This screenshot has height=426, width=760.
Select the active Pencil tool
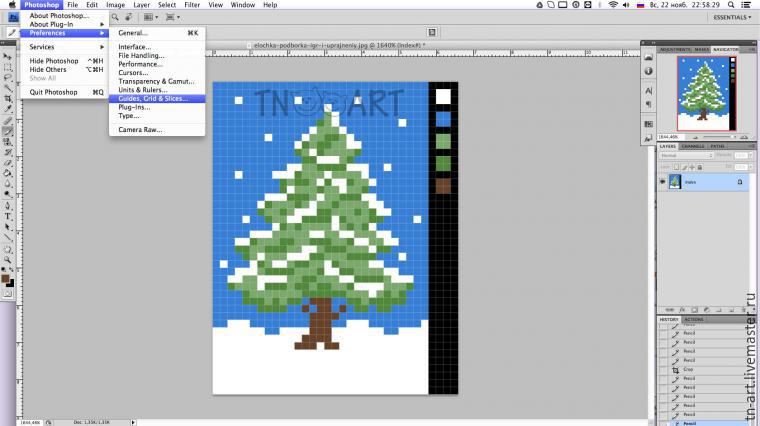point(8,131)
